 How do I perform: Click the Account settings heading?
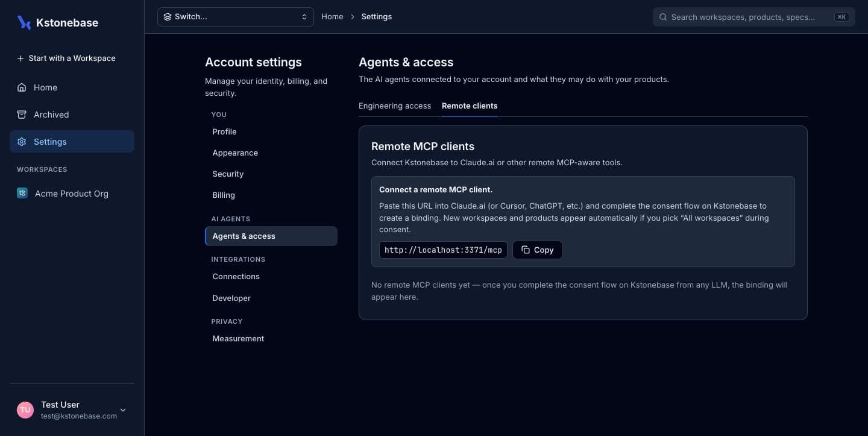(253, 62)
